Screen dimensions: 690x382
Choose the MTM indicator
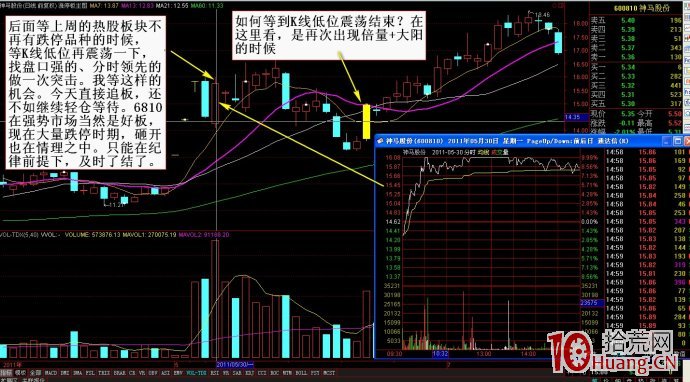[287, 372]
